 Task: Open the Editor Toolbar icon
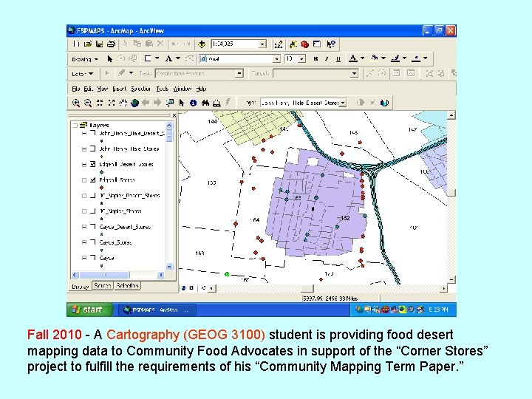(279, 44)
